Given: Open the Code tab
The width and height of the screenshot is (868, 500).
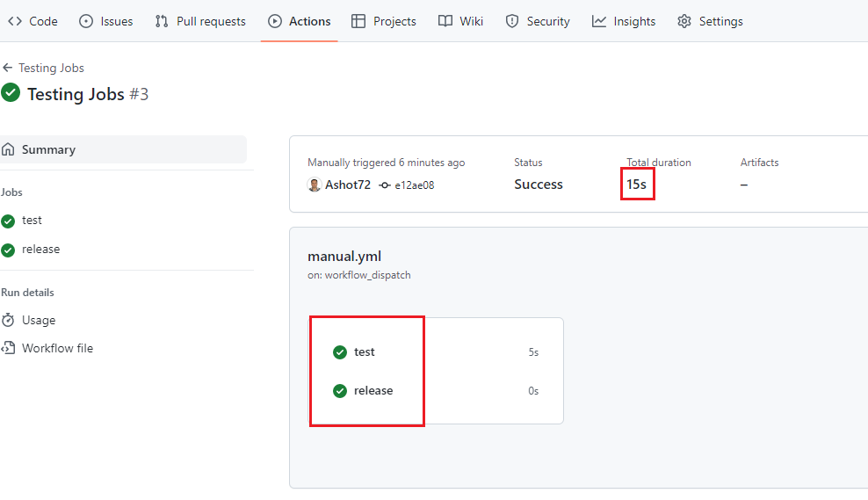Looking at the screenshot, I should click(33, 21).
